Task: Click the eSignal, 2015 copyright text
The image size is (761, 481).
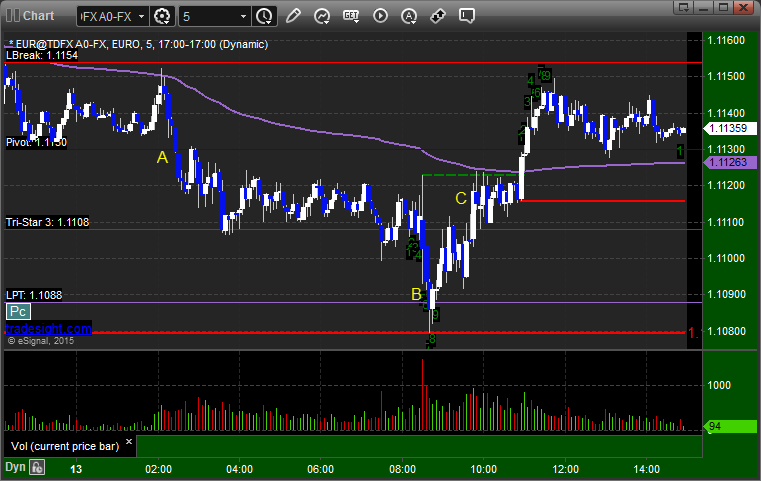Action: (x=41, y=341)
